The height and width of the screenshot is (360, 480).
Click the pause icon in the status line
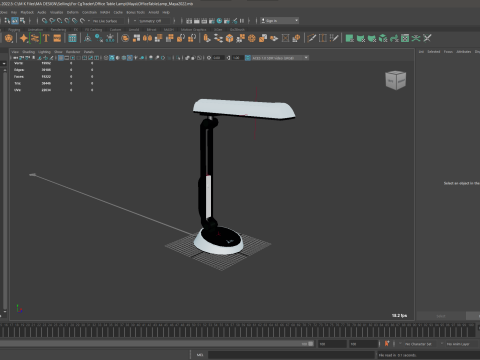(x=242, y=21)
